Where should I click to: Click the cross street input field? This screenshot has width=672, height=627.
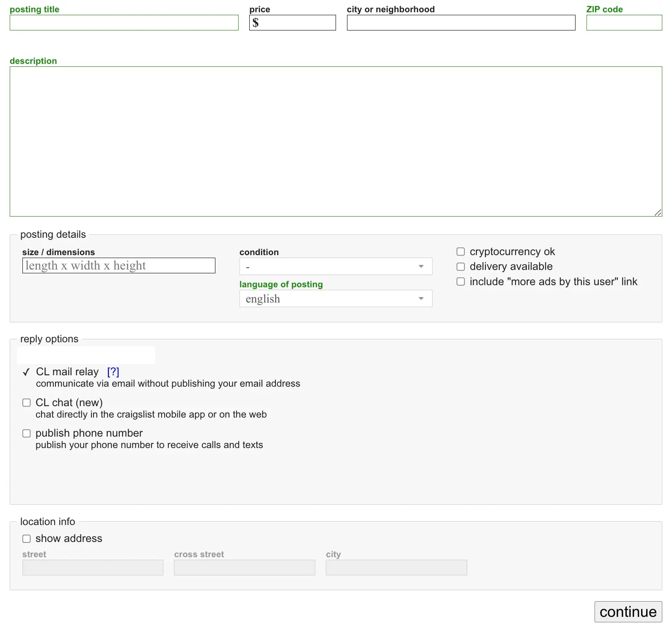coord(245,568)
